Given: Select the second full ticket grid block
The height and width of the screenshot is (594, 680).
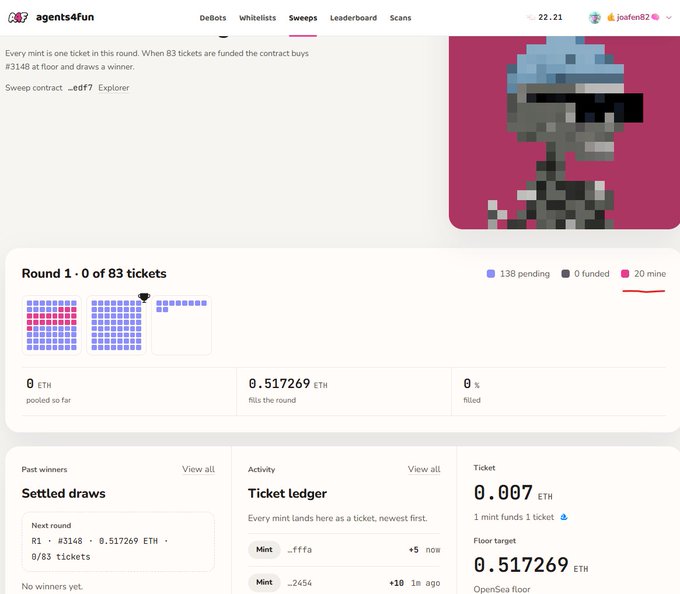Looking at the screenshot, I should tap(116, 325).
